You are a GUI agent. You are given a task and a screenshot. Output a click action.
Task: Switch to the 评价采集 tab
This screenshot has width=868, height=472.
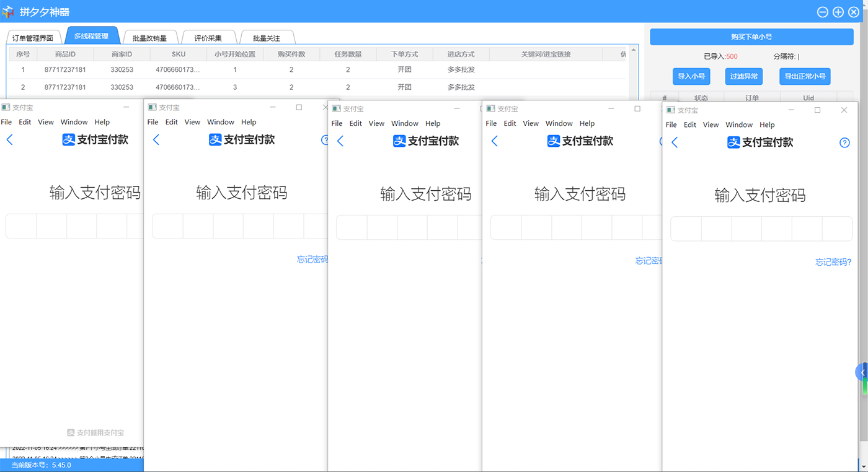tap(208, 38)
